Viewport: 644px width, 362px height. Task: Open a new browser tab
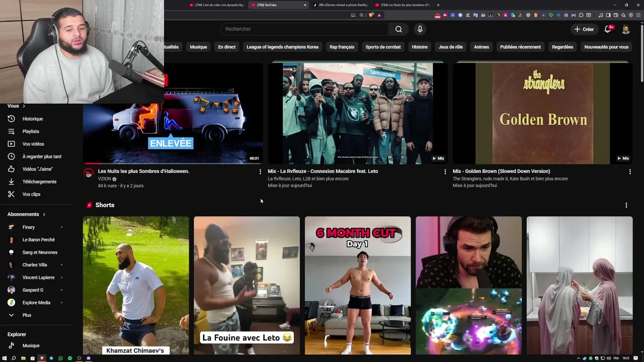438,5
